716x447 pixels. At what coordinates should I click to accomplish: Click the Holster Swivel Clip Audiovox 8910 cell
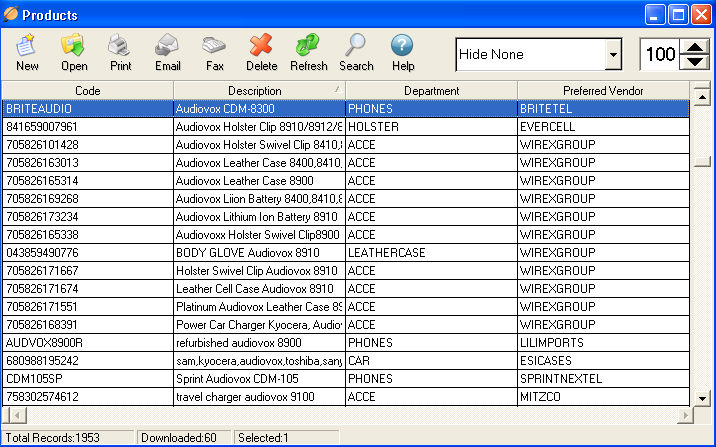[259, 271]
